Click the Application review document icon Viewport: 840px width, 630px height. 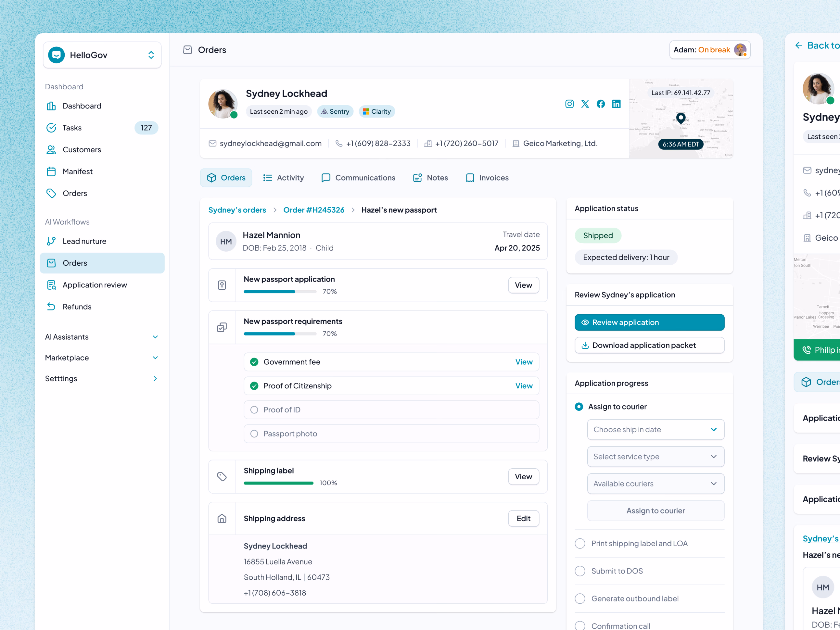pyautogui.click(x=51, y=285)
